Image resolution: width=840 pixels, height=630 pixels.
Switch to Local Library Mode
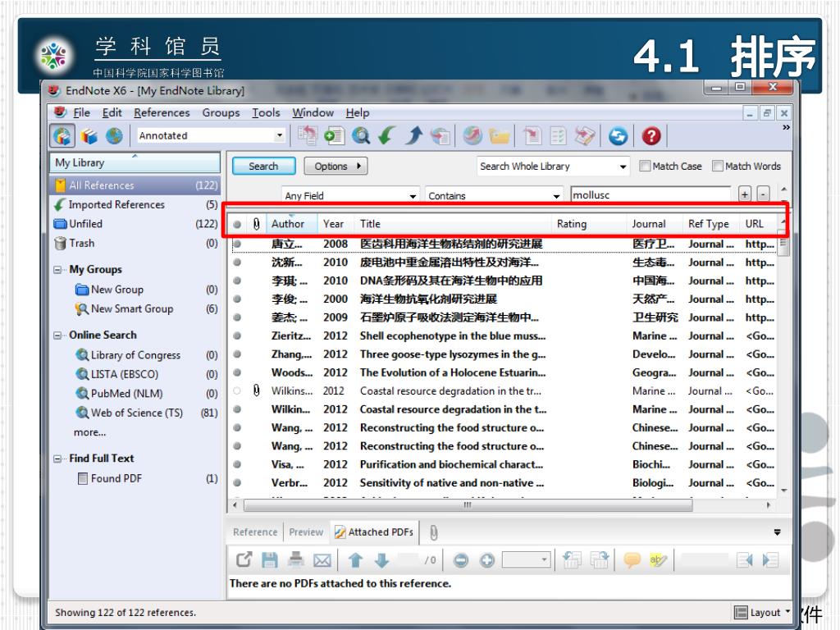[89, 136]
